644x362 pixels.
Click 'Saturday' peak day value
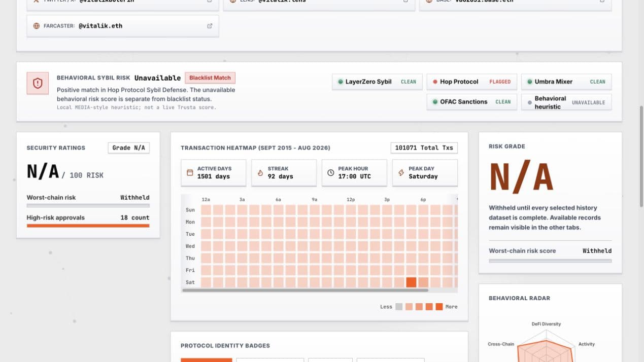[x=423, y=176]
